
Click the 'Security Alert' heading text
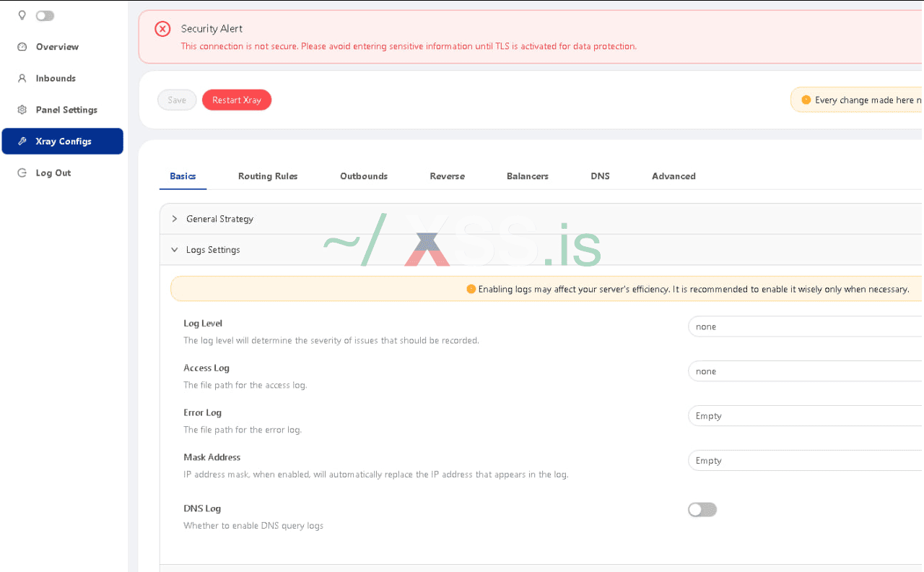click(x=212, y=29)
